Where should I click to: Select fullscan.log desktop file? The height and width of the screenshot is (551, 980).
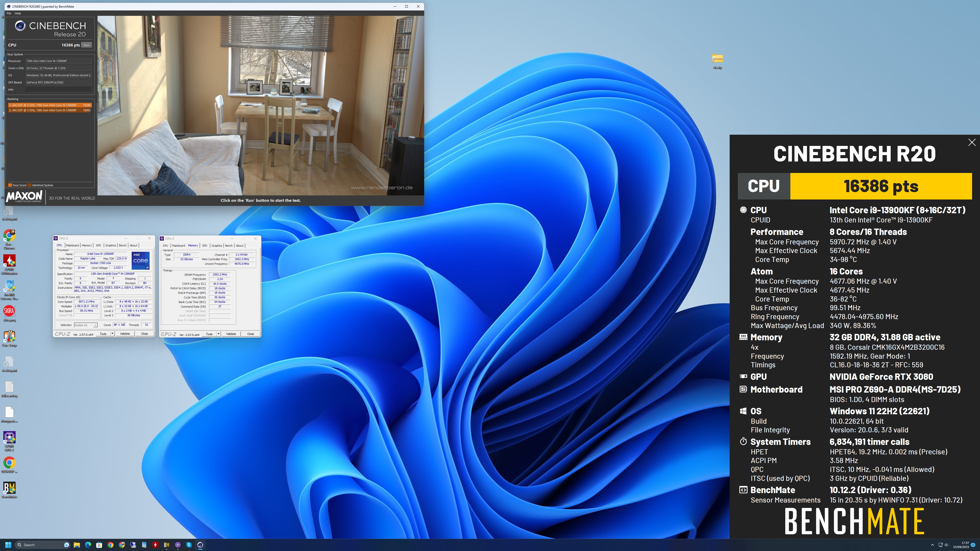pyautogui.click(x=9, y=389)
